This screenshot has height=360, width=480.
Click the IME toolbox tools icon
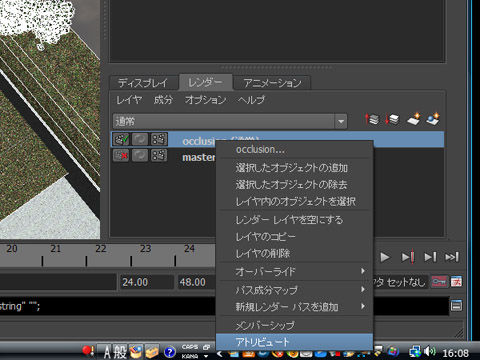tap(136, 352)
